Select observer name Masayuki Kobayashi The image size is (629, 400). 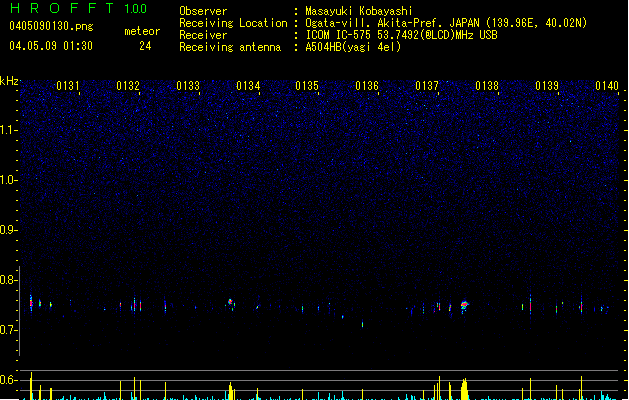point(359,11)
